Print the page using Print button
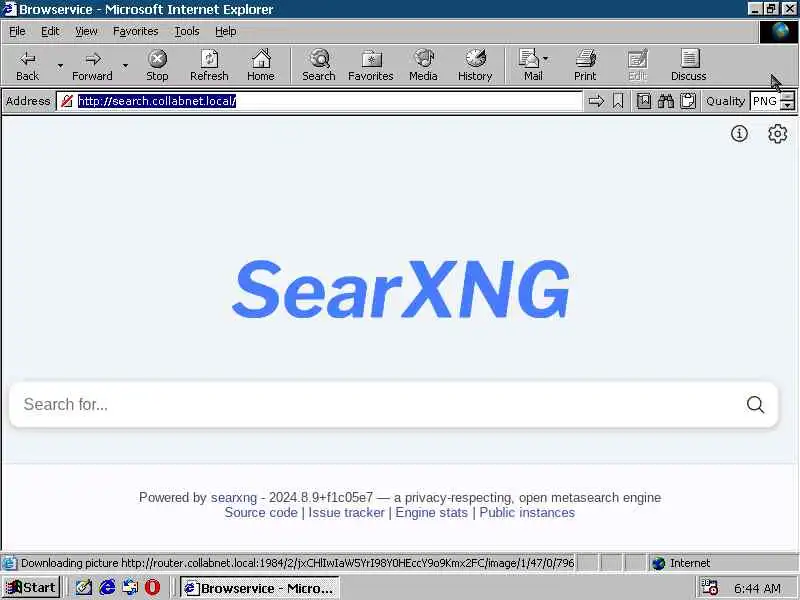The width and height of the screenshot is (800, 600). (585, 65)
